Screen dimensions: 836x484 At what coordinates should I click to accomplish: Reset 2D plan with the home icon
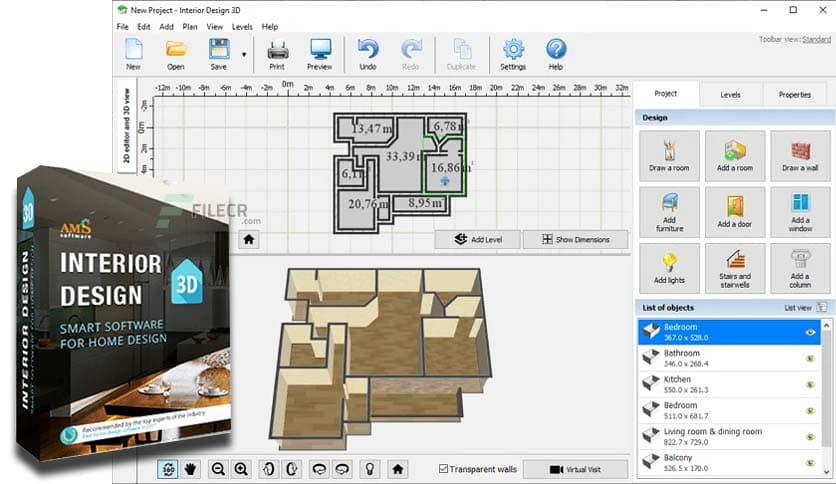248,239
